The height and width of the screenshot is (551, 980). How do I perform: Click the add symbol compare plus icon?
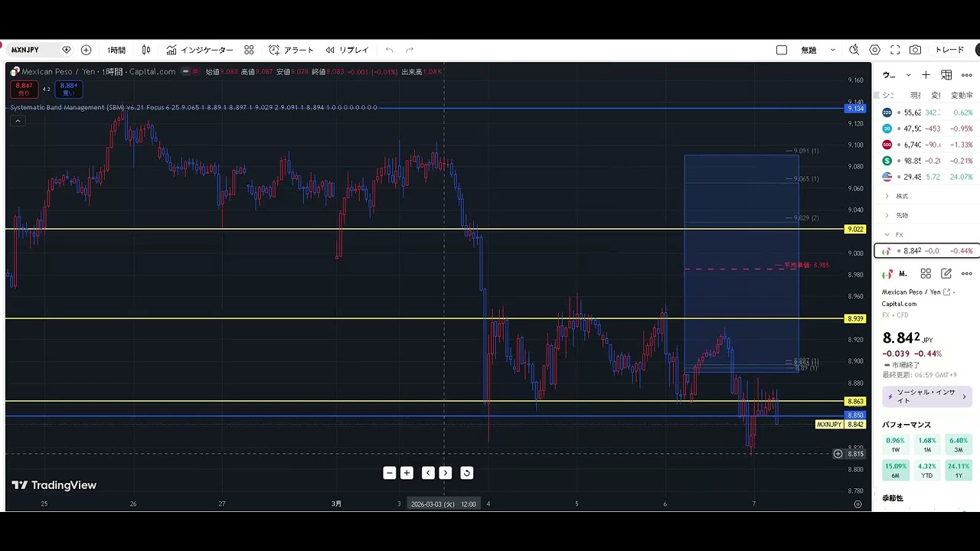(86, 50)
